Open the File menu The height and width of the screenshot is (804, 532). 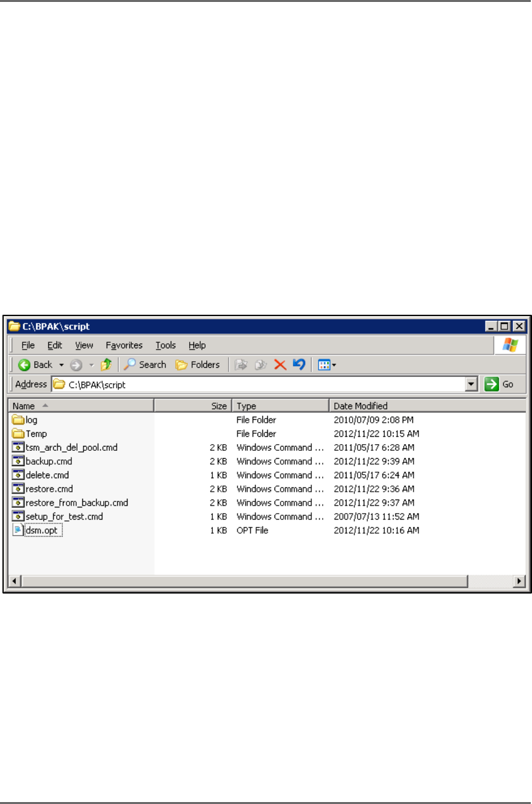(x=27, y=345)
